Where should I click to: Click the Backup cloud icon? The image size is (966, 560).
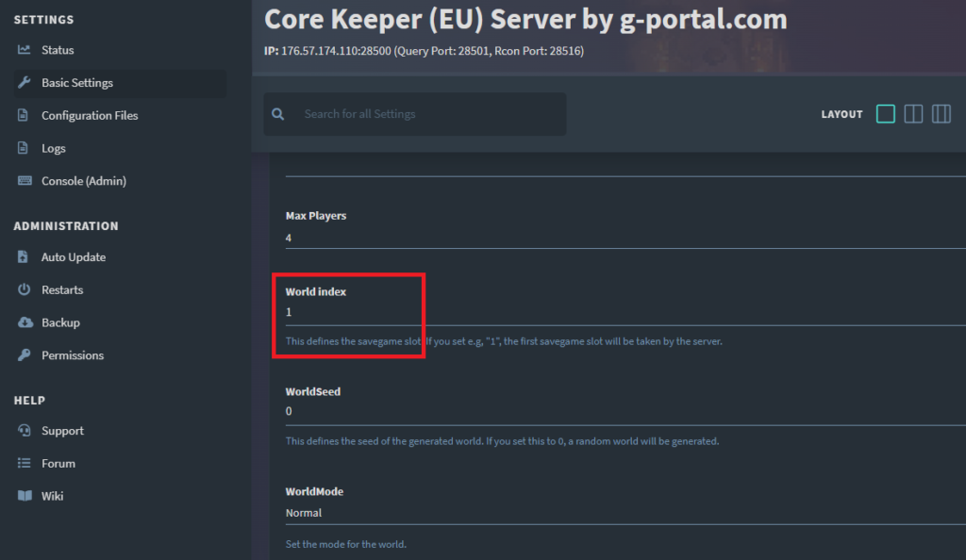[25, 321]
